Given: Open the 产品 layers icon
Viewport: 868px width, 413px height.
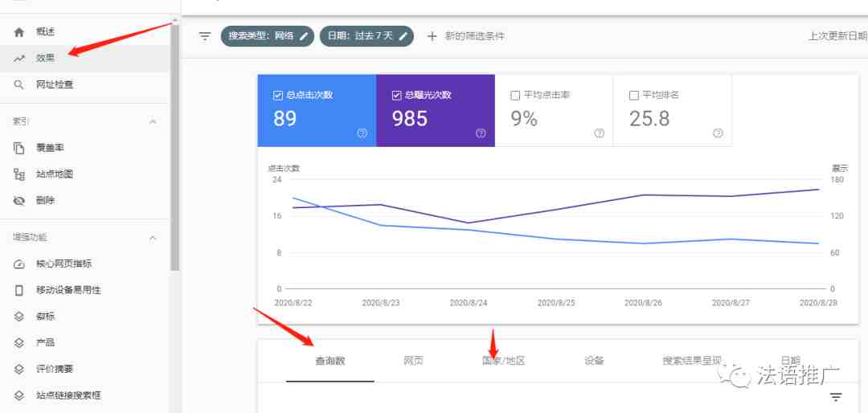Looking at the screenshot, I should 19,342.
